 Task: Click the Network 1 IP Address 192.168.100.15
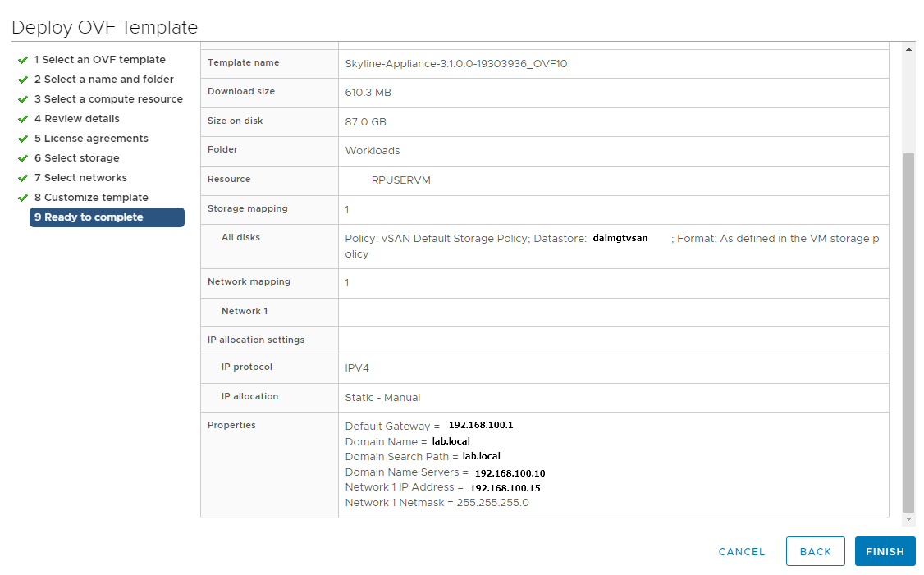(x=505, y=488)
